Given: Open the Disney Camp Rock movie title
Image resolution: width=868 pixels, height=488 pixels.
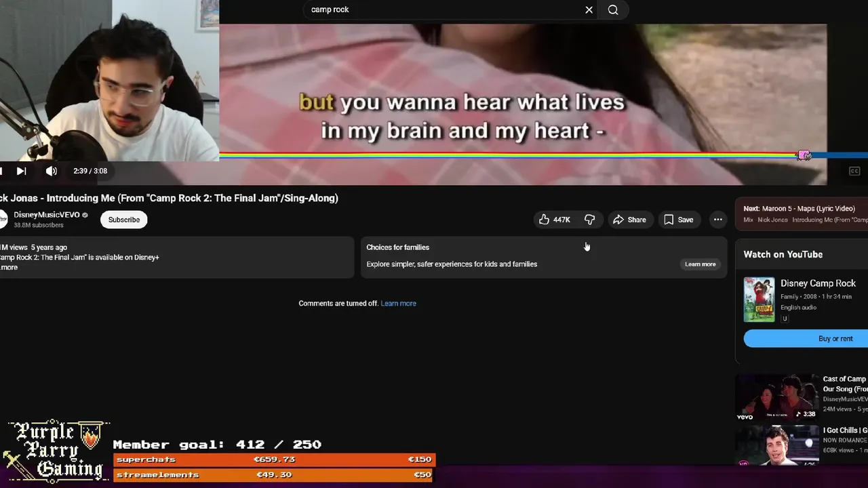Looking at the screenshot, I should (818, 283).
